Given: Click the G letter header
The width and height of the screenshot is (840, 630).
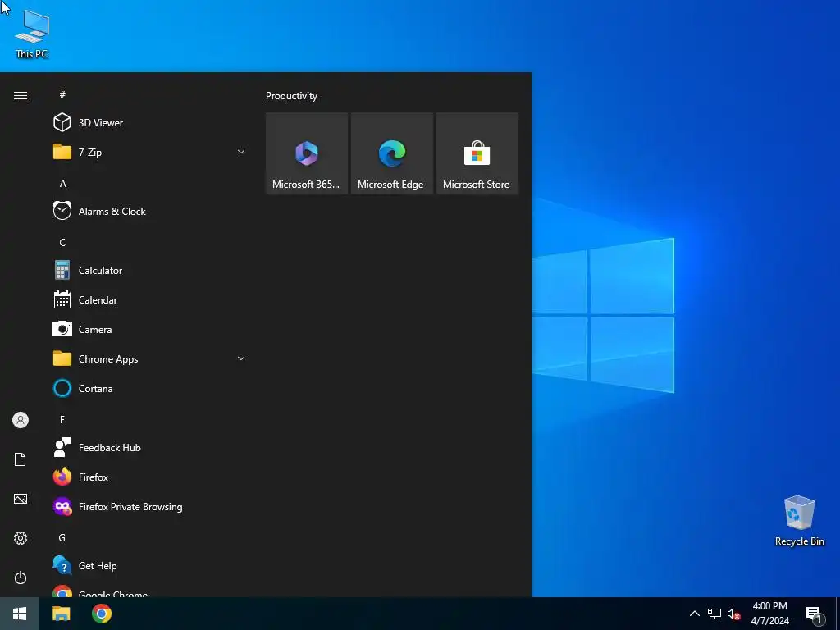Looking at the screenshot, I should pos(62,537).
